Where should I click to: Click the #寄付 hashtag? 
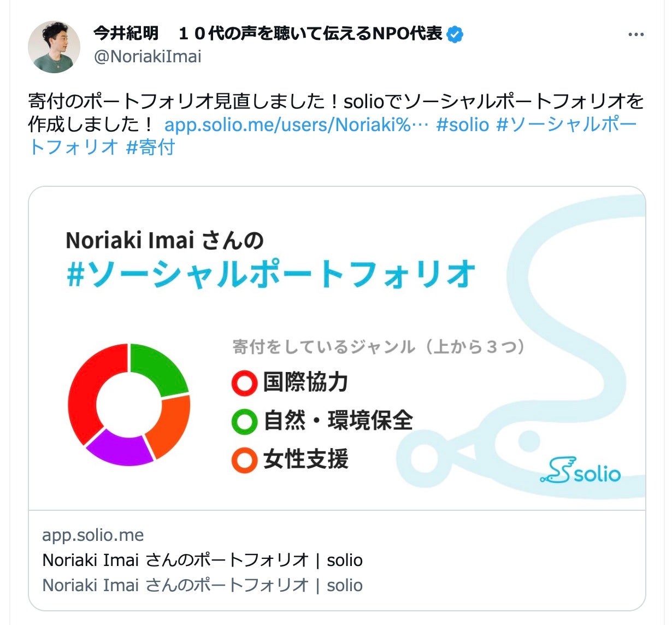[150, 147]
